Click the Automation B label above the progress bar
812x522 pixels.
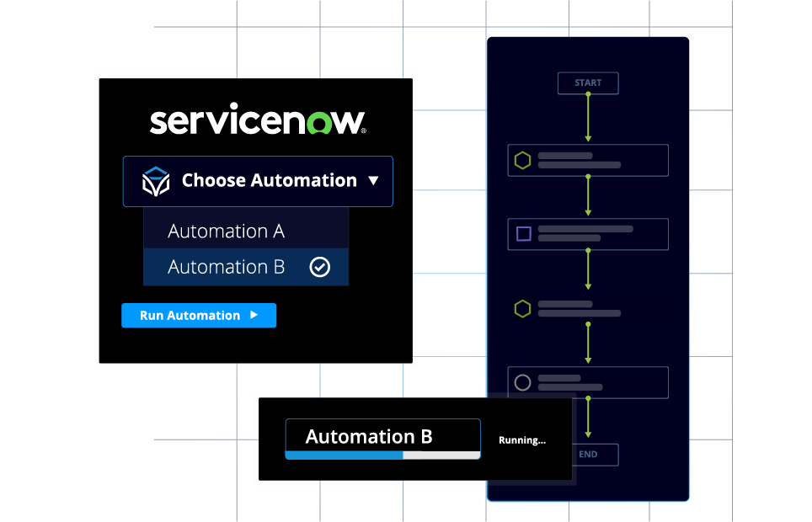point(369,437)
